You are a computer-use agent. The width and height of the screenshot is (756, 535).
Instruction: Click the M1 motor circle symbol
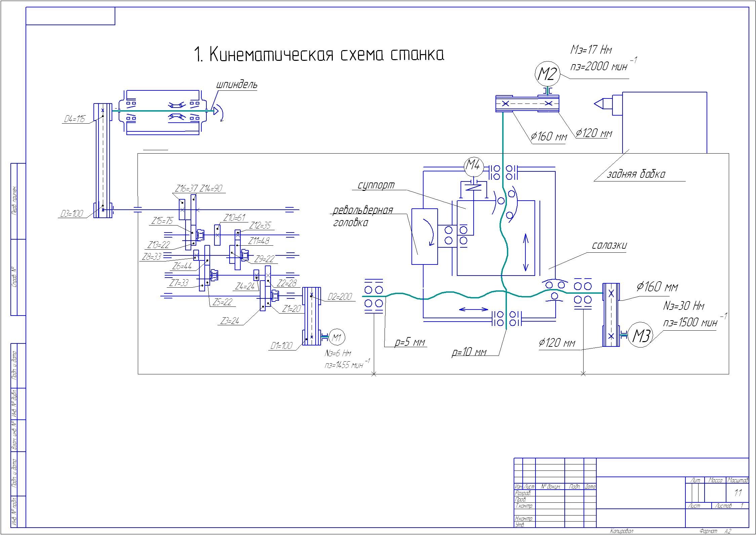(336, 338)
